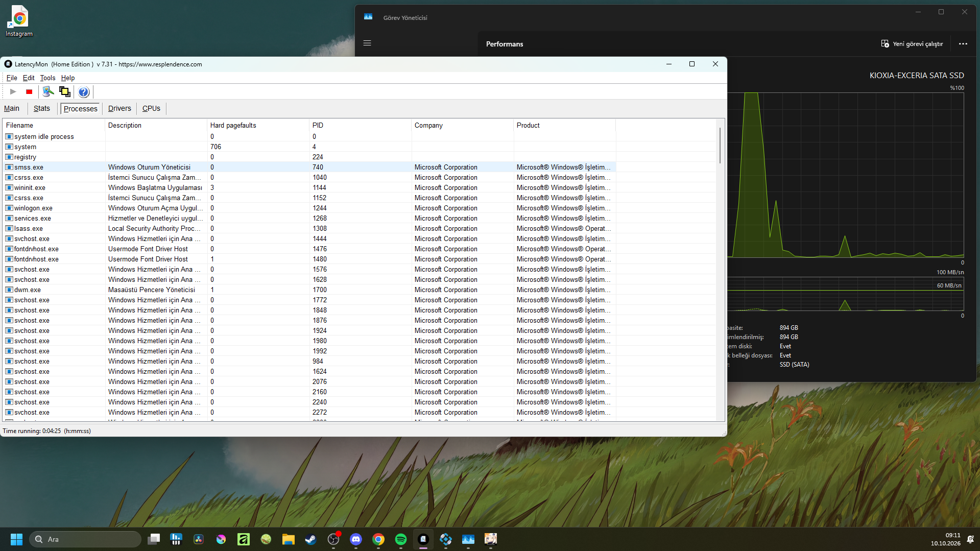Stop monitoring with the red square
The height and width of the screenshot is (551, 980).
(29, 92)
